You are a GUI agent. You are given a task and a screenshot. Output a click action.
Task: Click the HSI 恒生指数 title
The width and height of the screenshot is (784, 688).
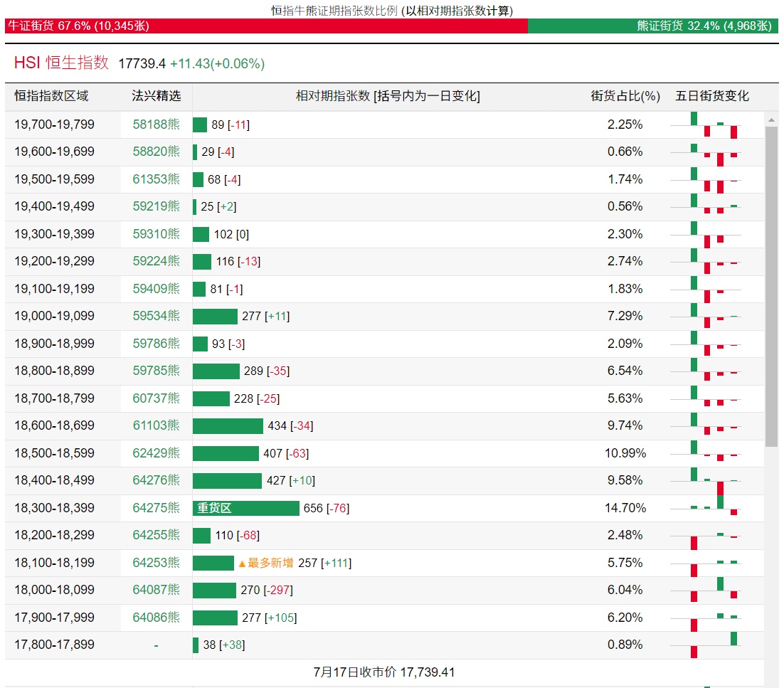coord(61,63)
